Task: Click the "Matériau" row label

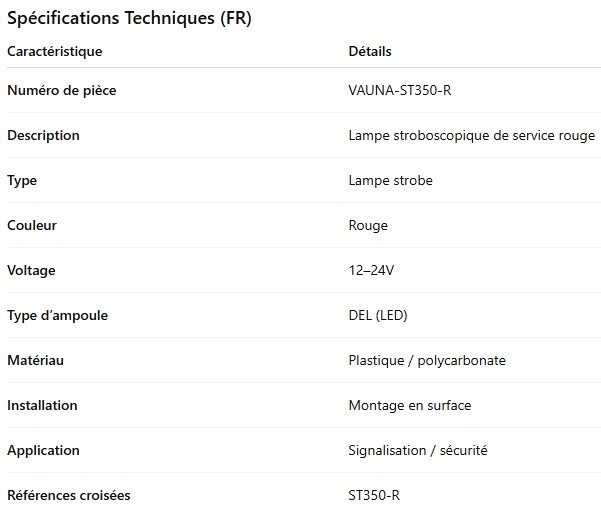Action: (35, 361)
